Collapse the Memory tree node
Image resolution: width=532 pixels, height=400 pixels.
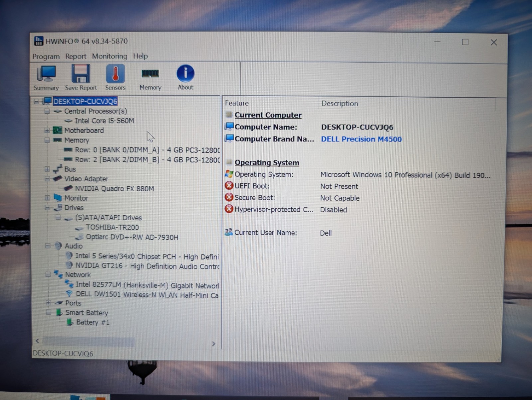tap(47, 140)
